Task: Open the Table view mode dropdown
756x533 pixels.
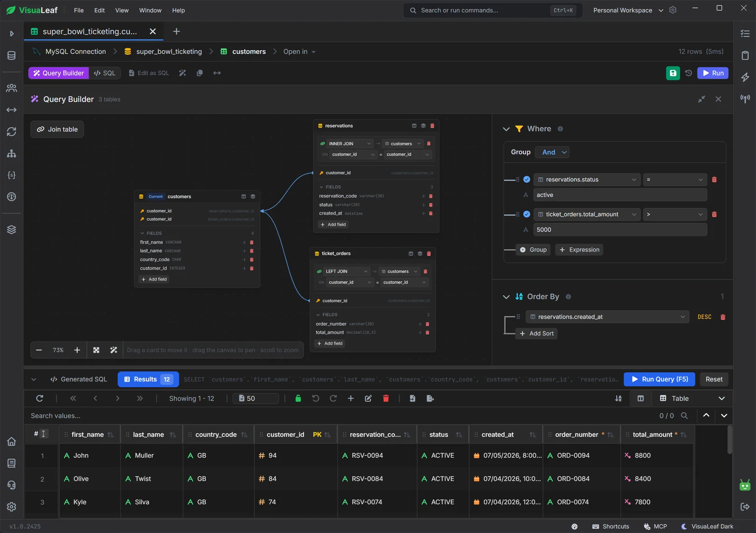Action: click(692, 399)
